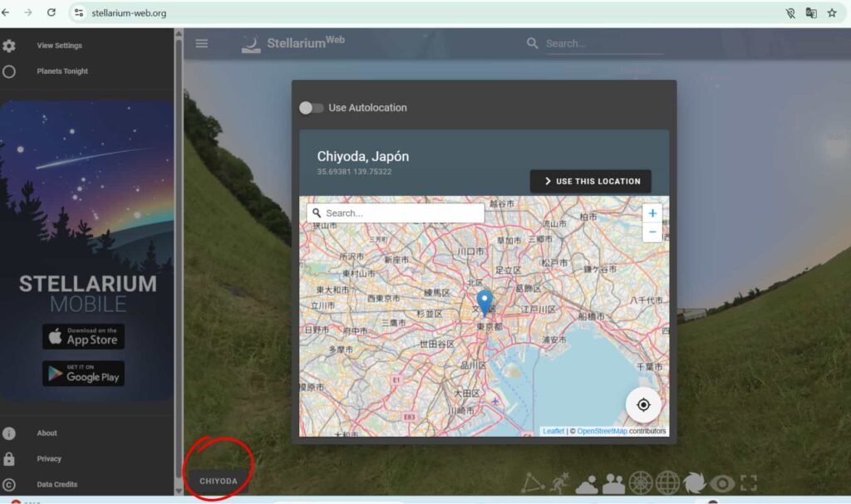Toggle azimuthal grid icon
Viewport: 851px width, 504px height.
(x=641, y=482)
